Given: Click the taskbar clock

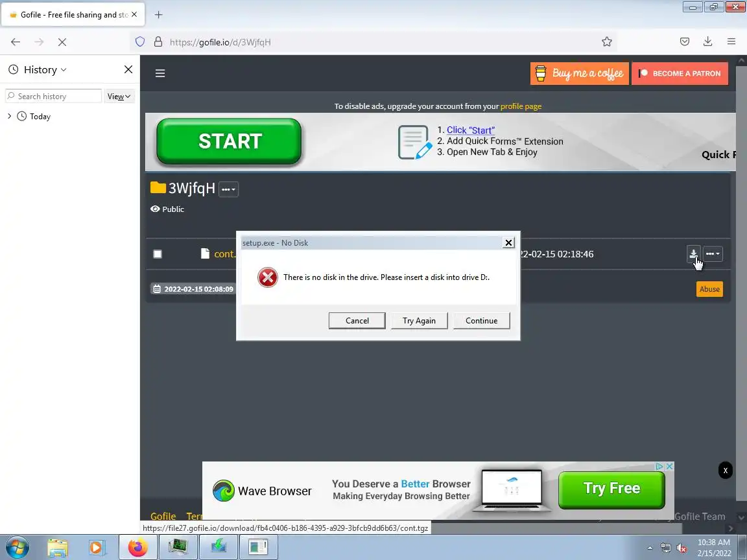Looking at the screenshot, I should click(x=714, y=548).
